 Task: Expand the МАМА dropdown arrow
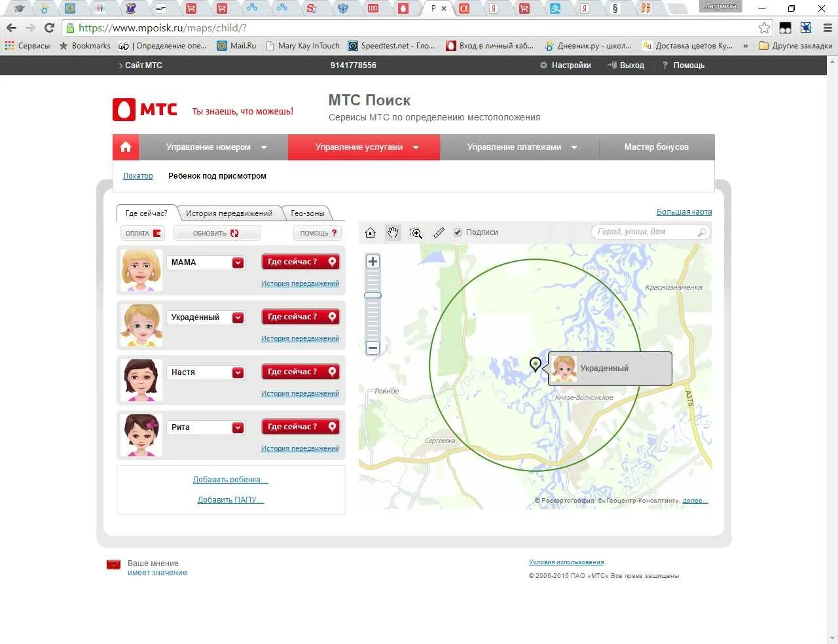[x=238, y=262]
